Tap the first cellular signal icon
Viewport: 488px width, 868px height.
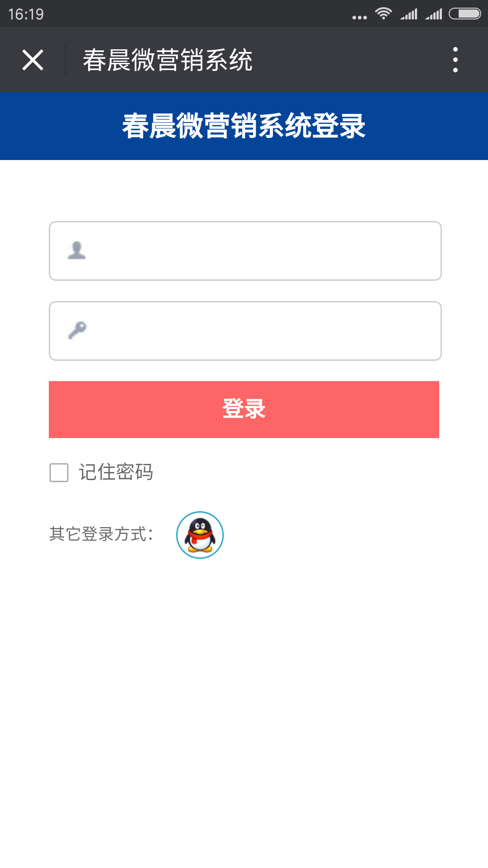409,14
